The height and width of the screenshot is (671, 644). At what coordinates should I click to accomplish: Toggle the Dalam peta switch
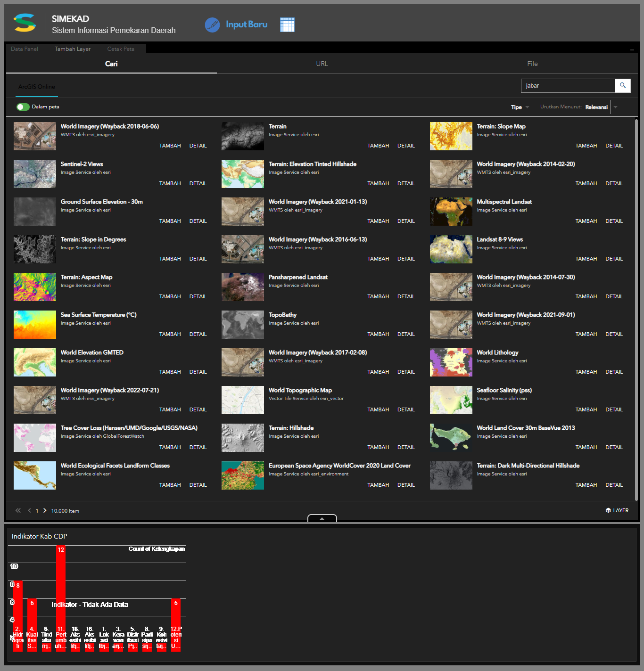click(23, 107)
